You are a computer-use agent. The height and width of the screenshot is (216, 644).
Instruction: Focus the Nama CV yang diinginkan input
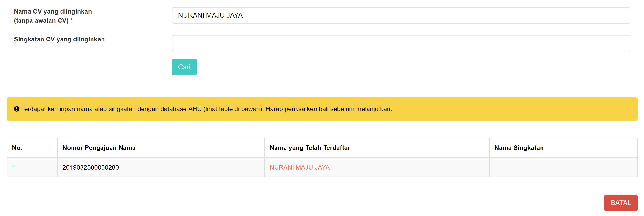(400, 16)
